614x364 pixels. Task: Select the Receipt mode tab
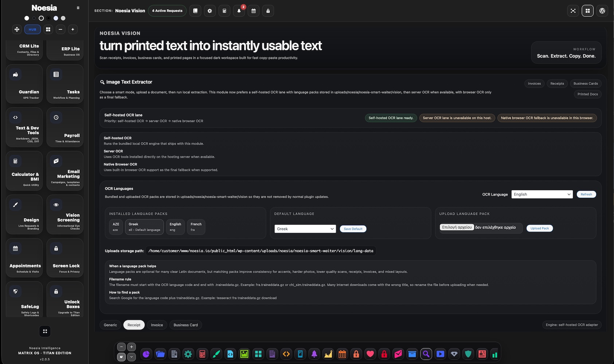pos(134,325)
